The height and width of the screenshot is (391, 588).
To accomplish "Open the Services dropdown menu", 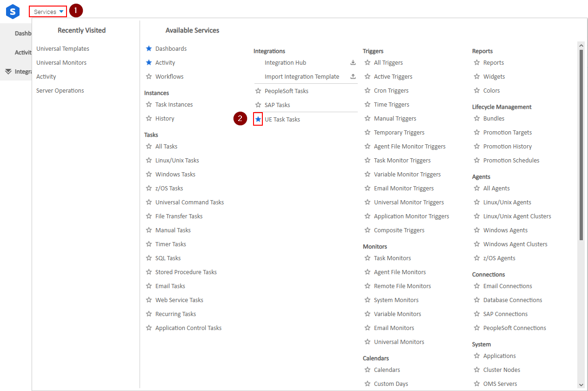I will (48, 12).
